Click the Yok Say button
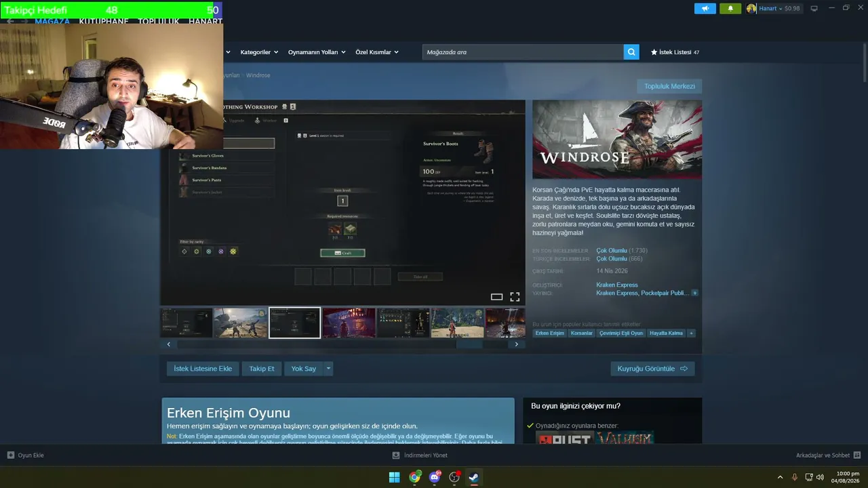The height and width of the screenshot is (488, 868). point(304,369)
